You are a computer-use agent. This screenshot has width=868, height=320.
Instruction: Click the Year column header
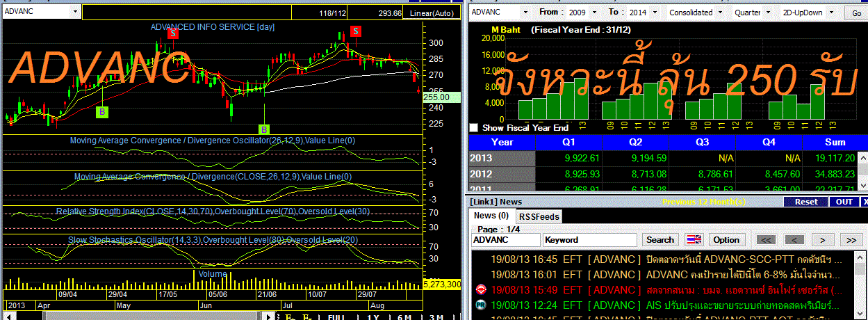pyautogui.click(x=502, y=142)
